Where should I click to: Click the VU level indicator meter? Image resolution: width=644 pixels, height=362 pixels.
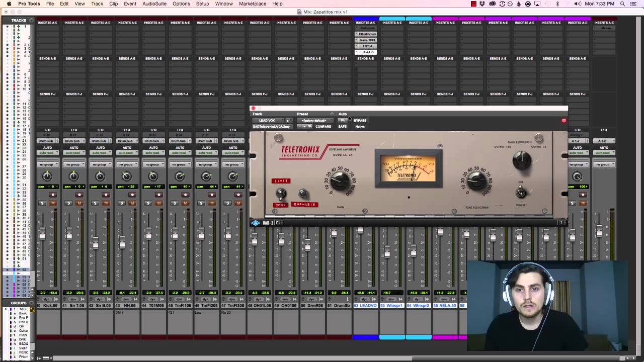(408, 168)
